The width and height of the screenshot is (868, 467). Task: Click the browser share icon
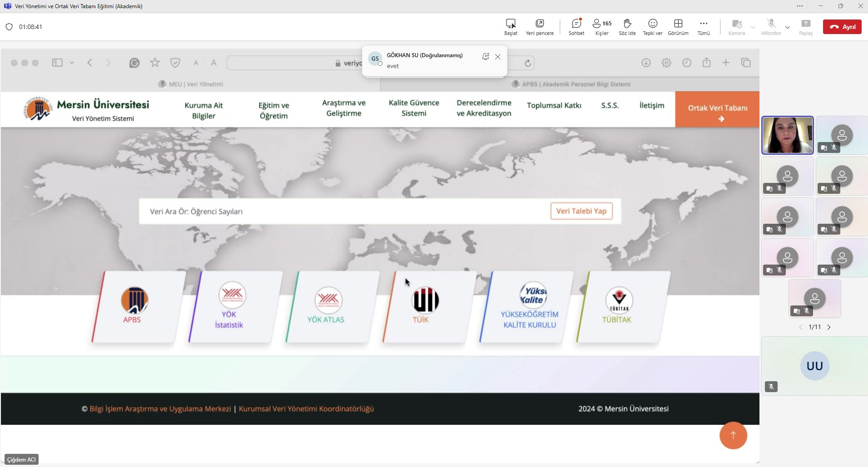point(707,63)
